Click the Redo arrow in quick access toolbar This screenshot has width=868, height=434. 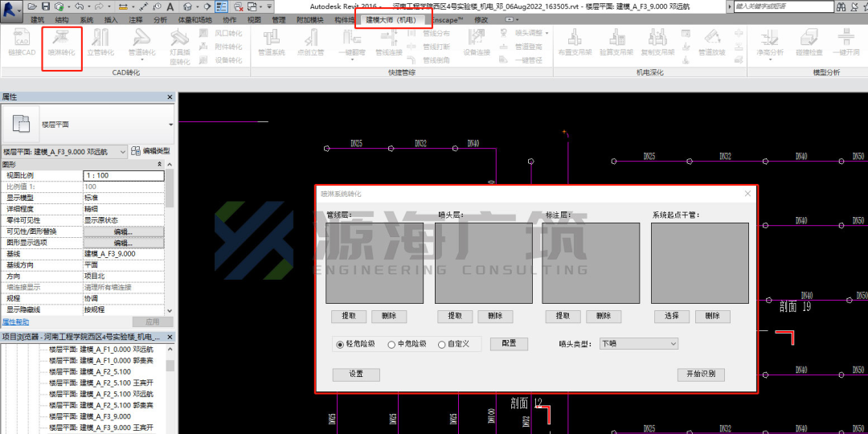click(99, 6)
